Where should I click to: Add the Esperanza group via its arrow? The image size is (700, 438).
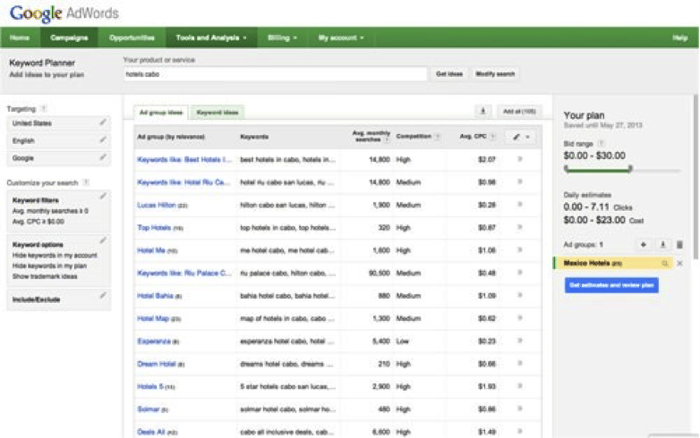point(520,341)
